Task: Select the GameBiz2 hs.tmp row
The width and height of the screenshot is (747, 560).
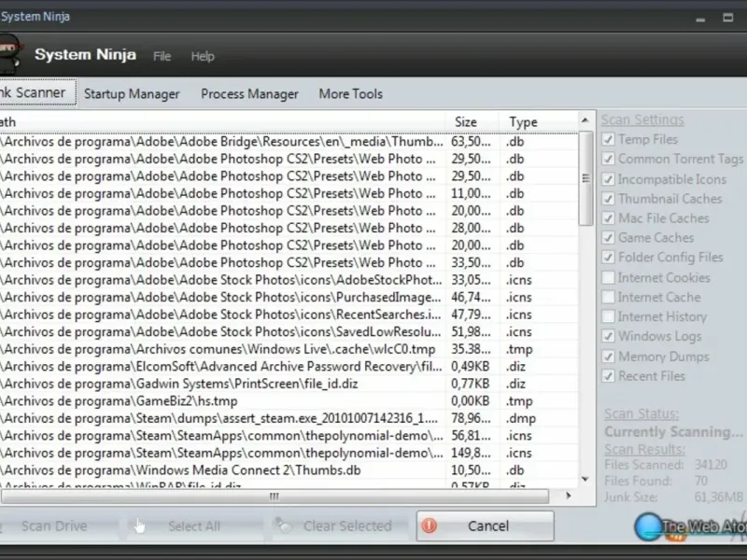Action: [x=289, y=401]
